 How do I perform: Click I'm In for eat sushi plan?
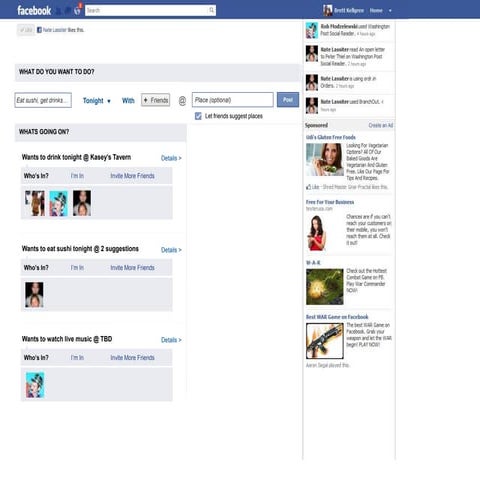tap(77, 268)
